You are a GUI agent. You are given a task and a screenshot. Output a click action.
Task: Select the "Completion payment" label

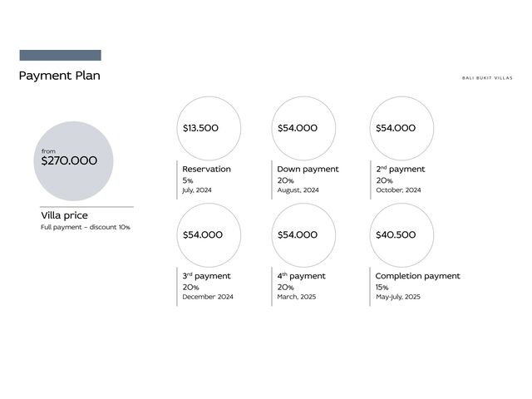pyautogui.click(x=417, y=276)
